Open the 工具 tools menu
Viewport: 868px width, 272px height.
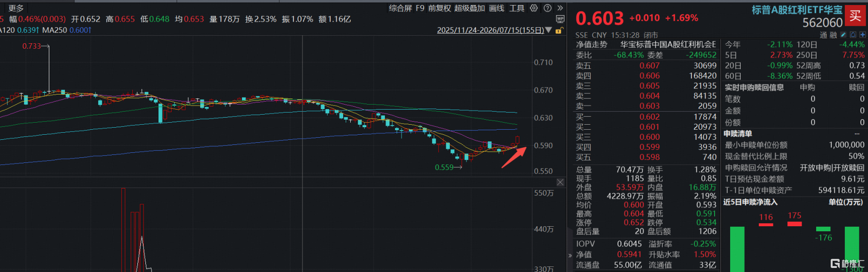(x=517, y=8)
